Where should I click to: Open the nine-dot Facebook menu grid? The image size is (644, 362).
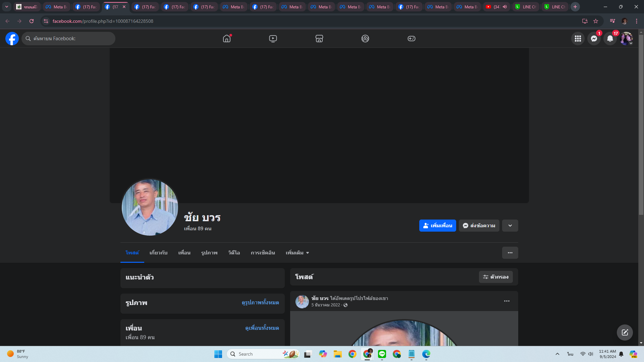tap(578, 39)
